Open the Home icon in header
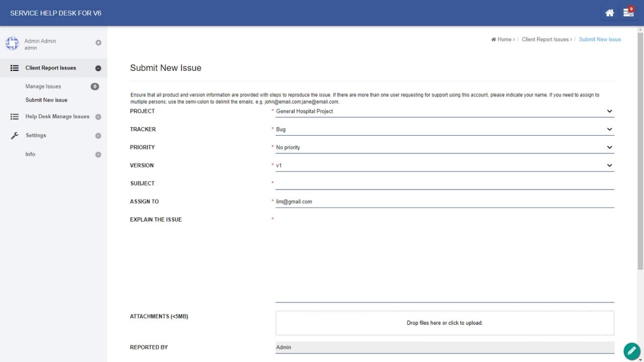 [609, 13]
